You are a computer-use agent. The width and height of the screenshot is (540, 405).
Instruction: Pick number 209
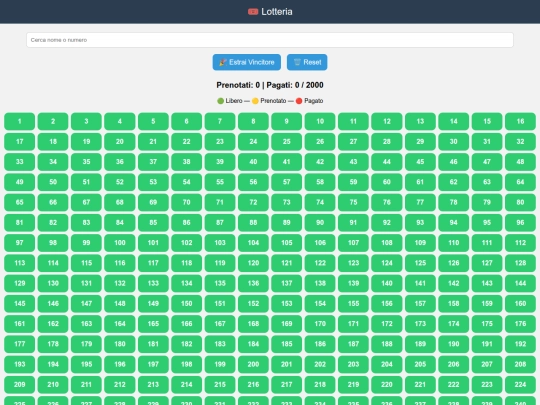pyautogui.click(x=19, y=385)
